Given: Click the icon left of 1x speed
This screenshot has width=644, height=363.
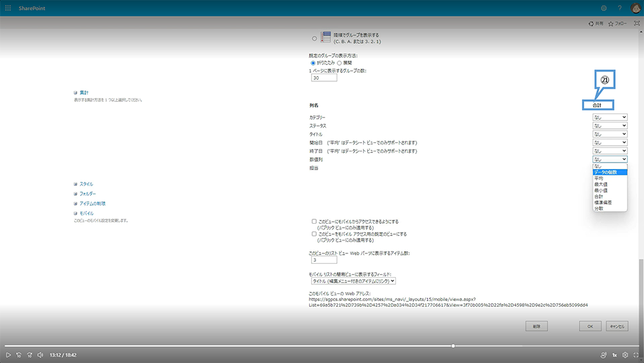Looking at the screenshot, I should [x=603, y=355].
